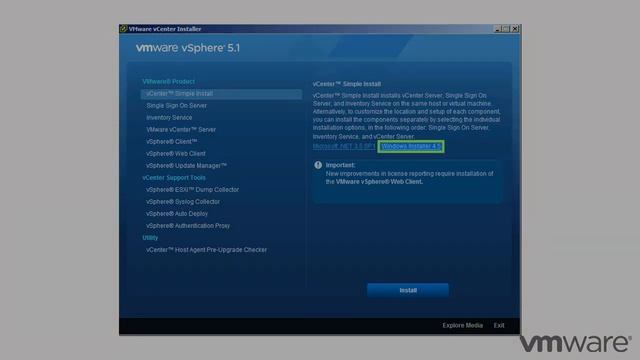This screenshot has height=360, width=640.
Task: Choose vSphere Web Client entry
Action: [176, 153]
